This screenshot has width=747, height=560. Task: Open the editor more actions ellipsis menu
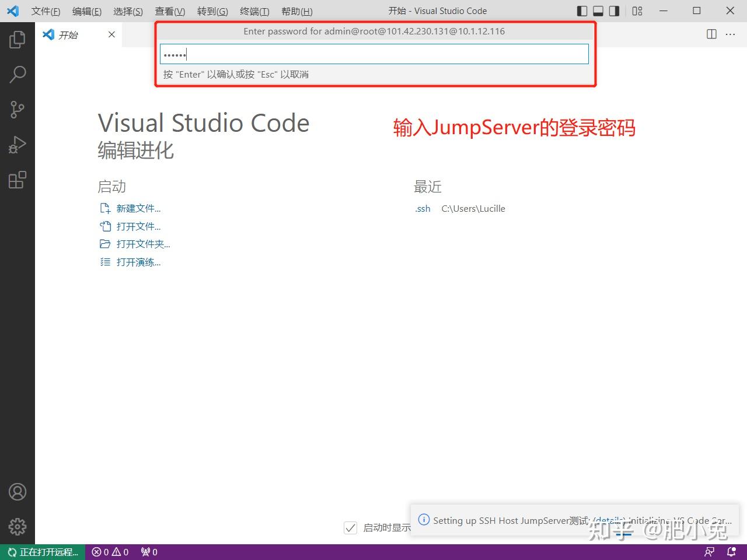(730, 34)
